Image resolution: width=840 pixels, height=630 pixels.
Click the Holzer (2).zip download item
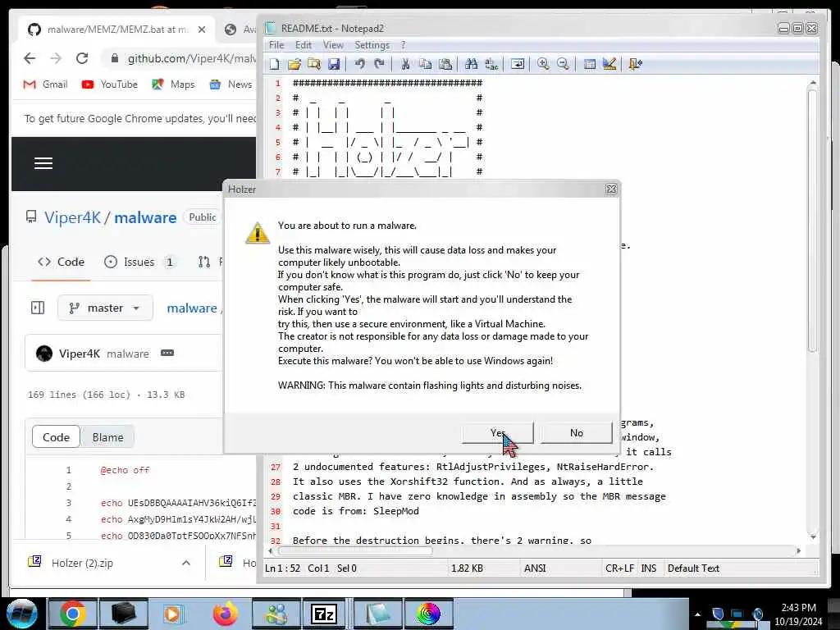coord(82,563)
